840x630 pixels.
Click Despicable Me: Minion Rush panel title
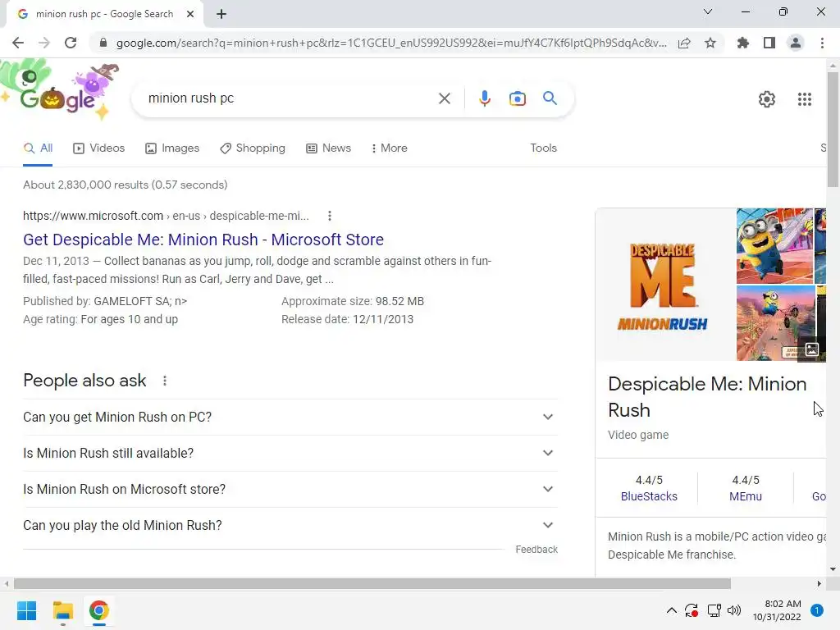707,397
